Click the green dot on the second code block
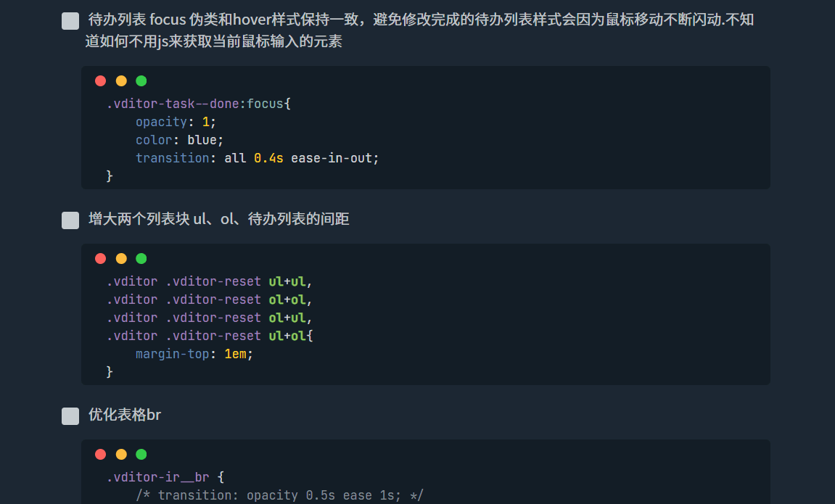This screenshot has height=504, width=835. (x=141, y=258)
